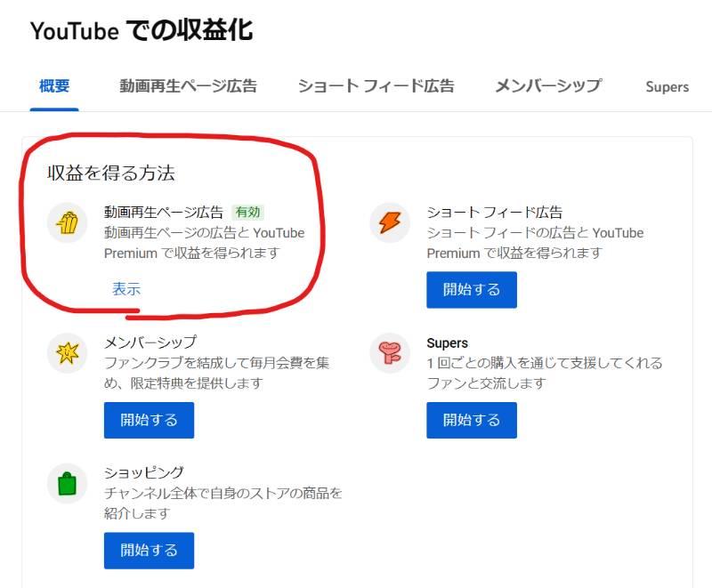The image size is (712, 588).
Task: Select the Supers tab
Action: (667, 86)
